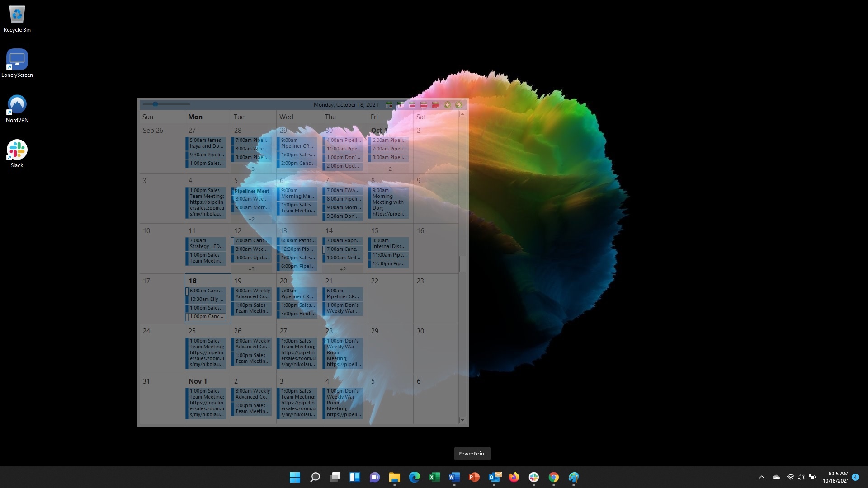Open Excel from the taskbar
Viewport: 868px width, 488px height.
(434, 477)
